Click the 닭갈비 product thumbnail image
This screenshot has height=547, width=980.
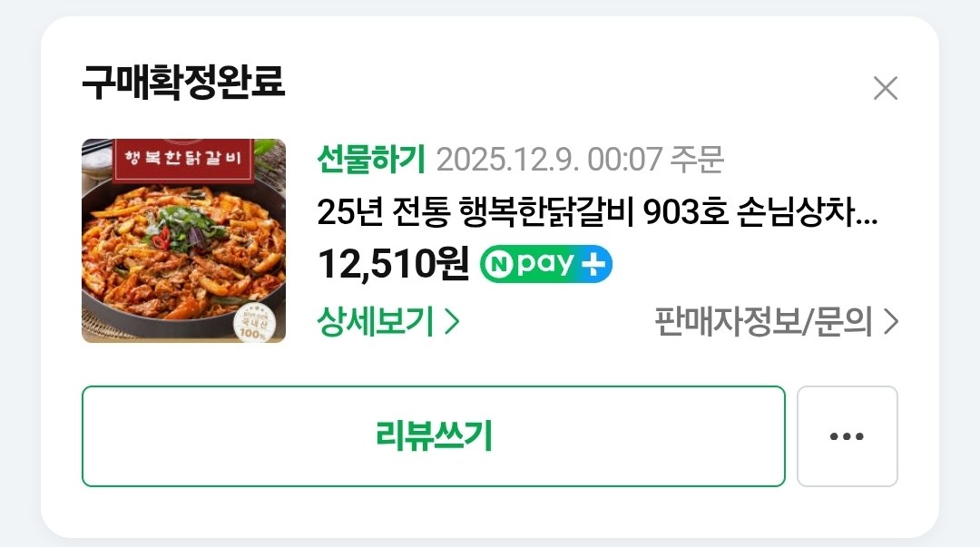click(x=183, y=240)
